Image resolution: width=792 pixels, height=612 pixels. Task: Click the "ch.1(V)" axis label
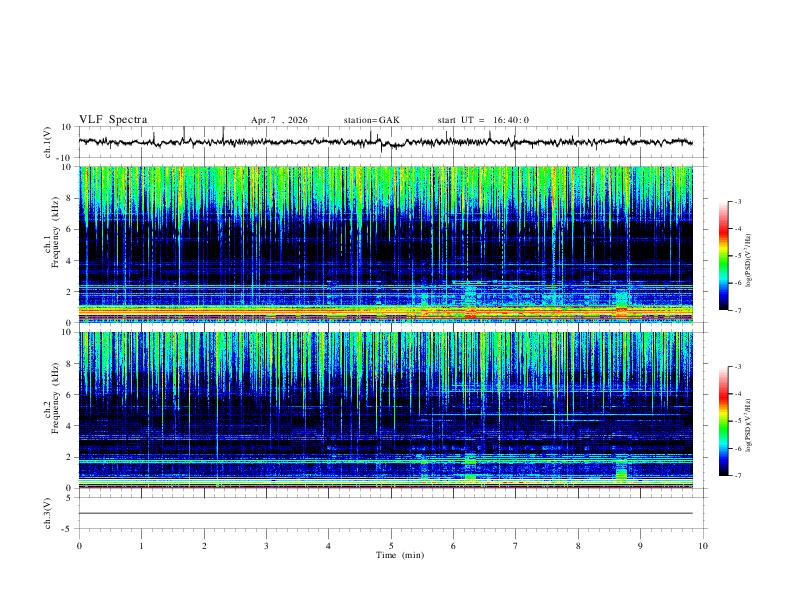coord(48,142)
